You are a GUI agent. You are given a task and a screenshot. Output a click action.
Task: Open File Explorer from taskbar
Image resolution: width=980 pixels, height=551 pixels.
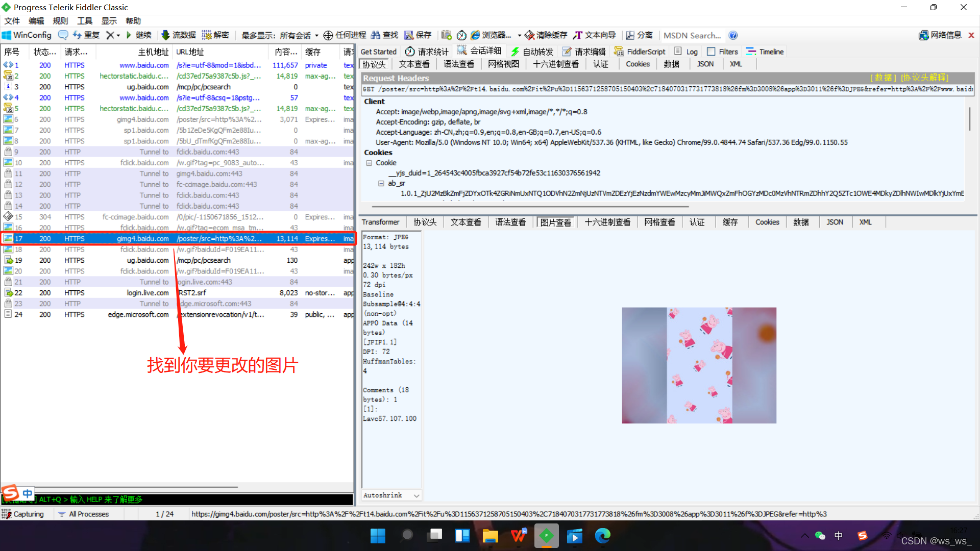click(x=490, y=536)
